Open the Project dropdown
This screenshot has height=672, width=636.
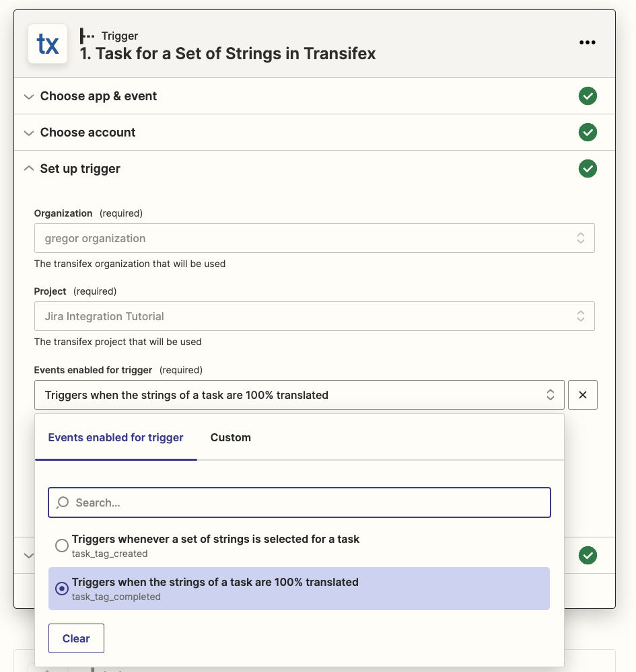click(314, 316)
